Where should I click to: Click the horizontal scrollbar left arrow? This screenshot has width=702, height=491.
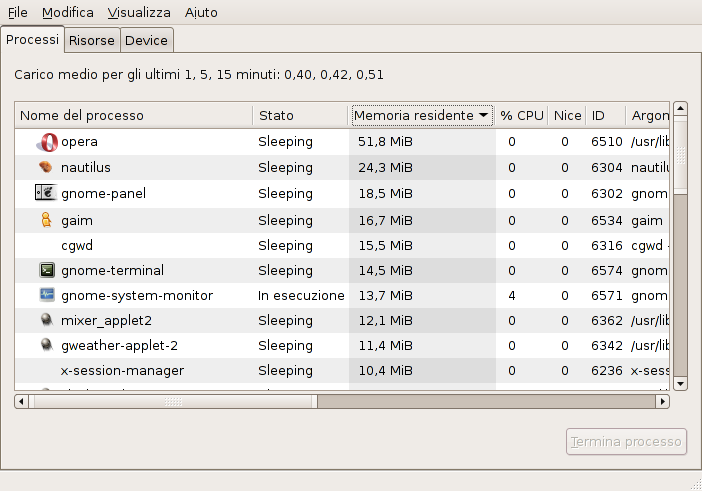click(x=21, y=401)
